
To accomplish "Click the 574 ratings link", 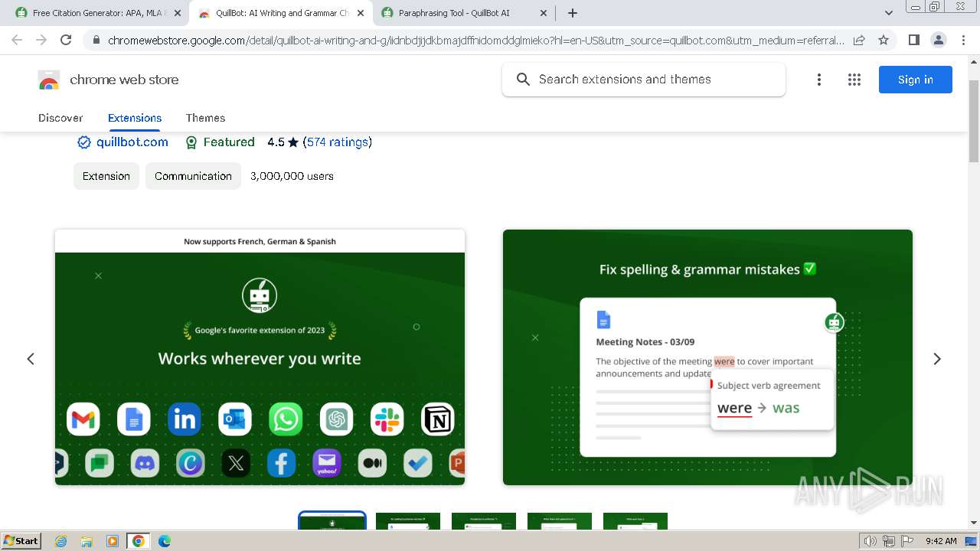I will [338, 142].
